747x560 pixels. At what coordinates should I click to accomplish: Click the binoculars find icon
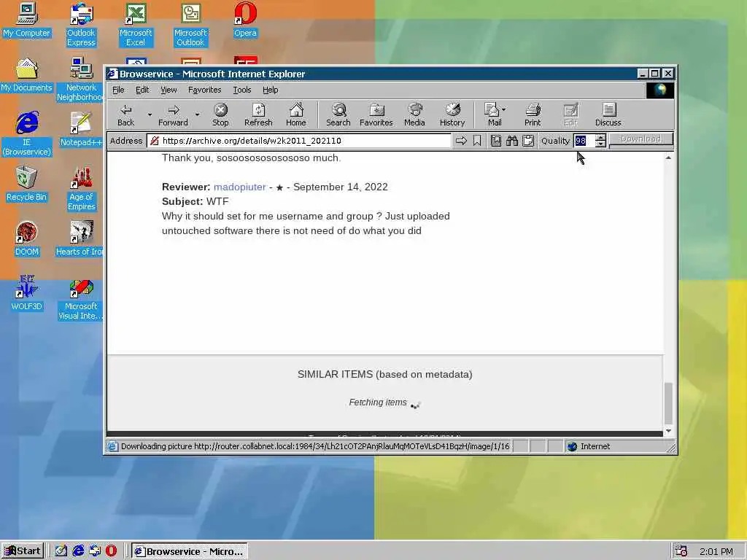pos(511,141)
